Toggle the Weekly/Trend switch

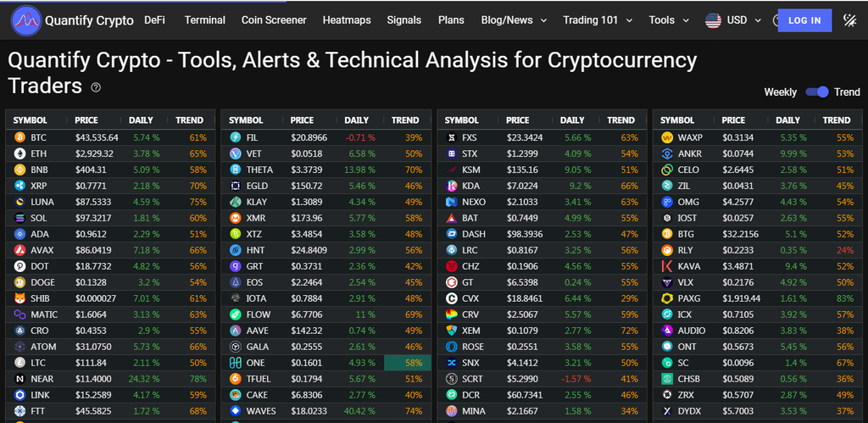[816, 92]
